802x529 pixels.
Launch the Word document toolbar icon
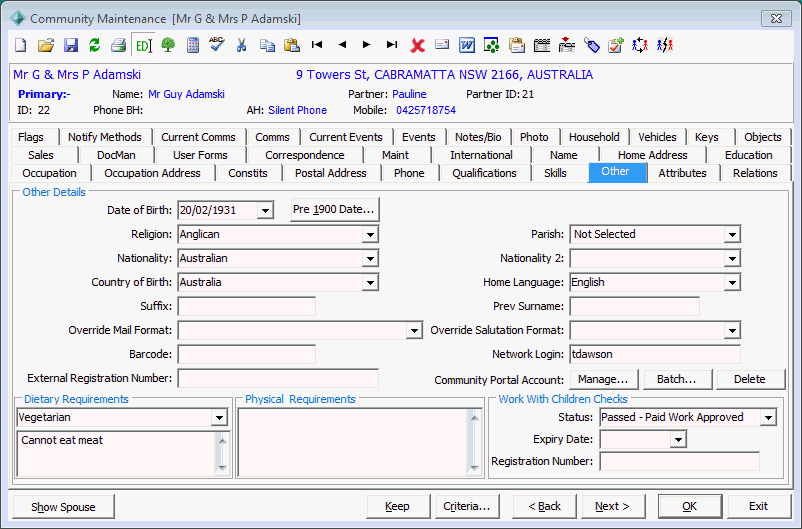pos(466,46)
